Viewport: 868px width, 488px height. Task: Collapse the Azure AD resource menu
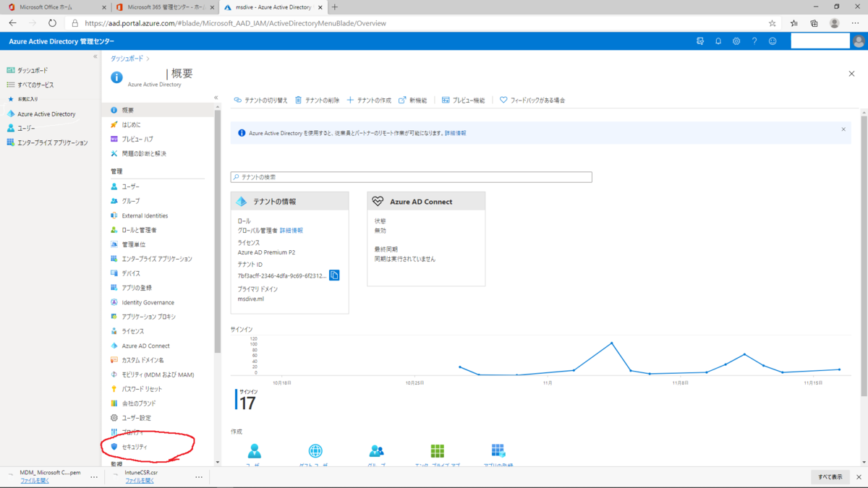216,97
